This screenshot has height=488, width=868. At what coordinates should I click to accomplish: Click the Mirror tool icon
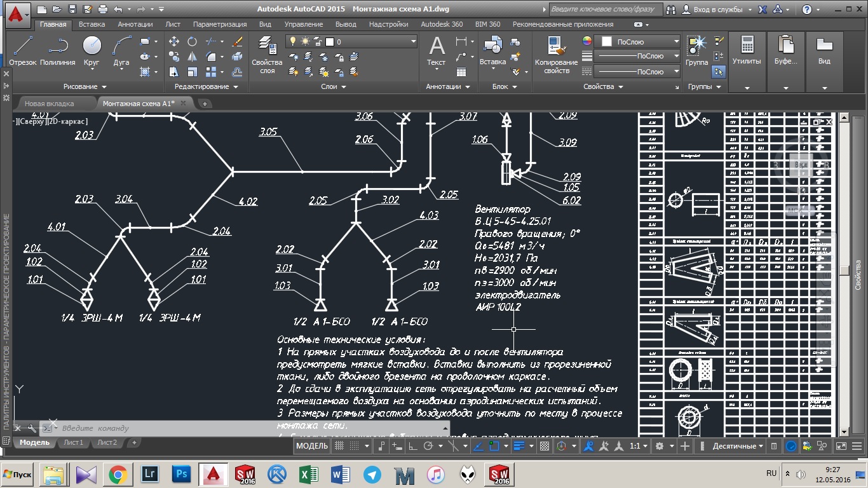pos(192,57)
